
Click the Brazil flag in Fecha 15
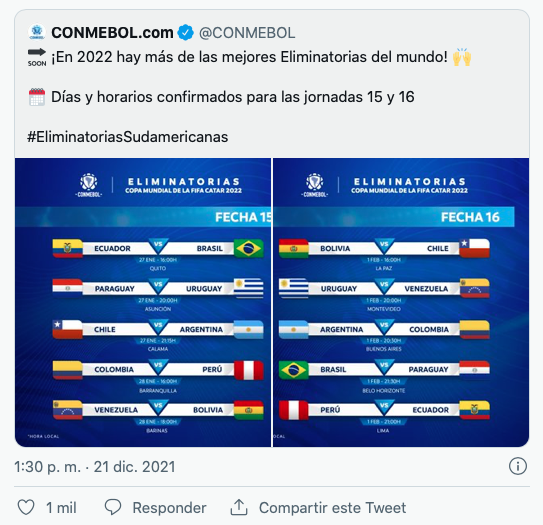click(x=249, y=248)
